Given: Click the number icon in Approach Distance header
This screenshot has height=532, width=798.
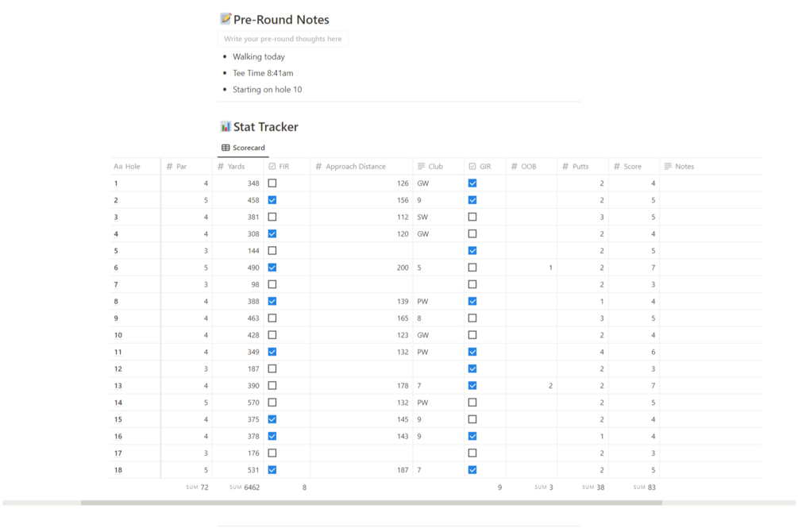Looking at the screenshot, I should click(318, 167).
